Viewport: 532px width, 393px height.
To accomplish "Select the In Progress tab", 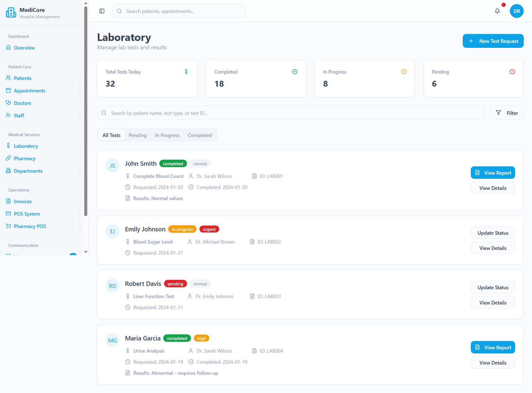I will [x=167, y=135].
